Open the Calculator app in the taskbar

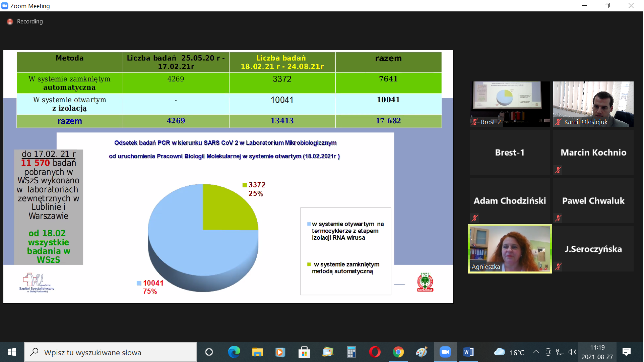click(351, 352)
